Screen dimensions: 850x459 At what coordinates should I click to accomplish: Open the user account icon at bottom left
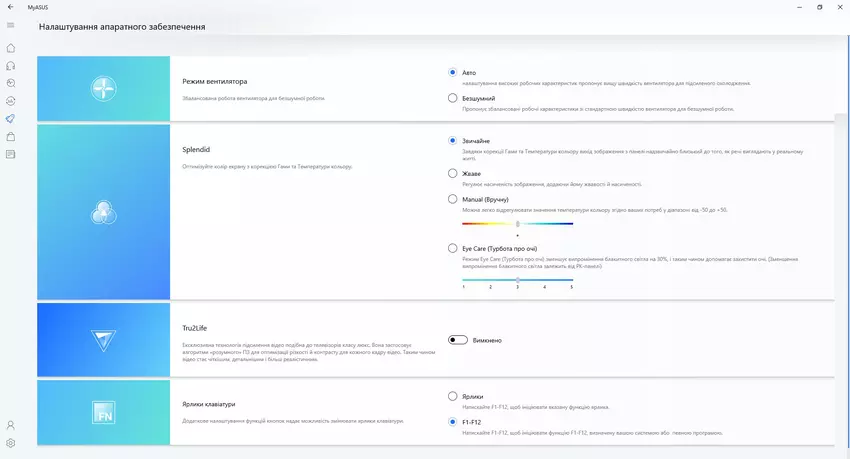pos(10,426)
